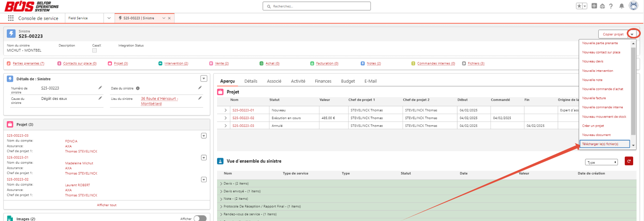The width and height of the screenshot is (644, 221).
Task: Select Nouvelle partie prenante menu item
Action: coord(600,43)
